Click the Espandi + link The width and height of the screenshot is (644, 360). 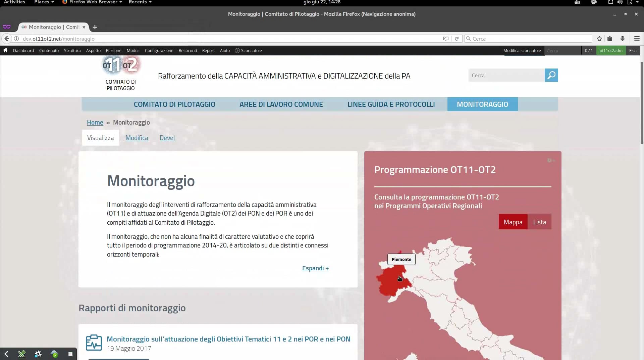coord(315,268)
